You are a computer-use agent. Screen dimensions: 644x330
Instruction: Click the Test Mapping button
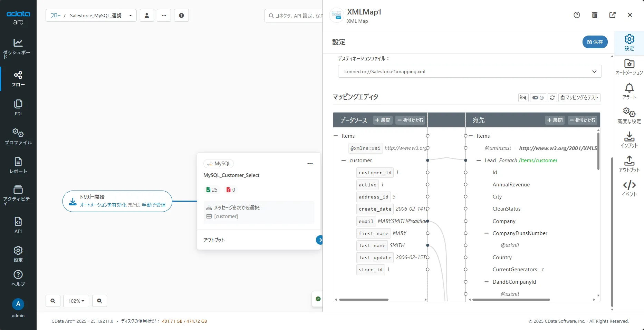(x=579, y=98)
